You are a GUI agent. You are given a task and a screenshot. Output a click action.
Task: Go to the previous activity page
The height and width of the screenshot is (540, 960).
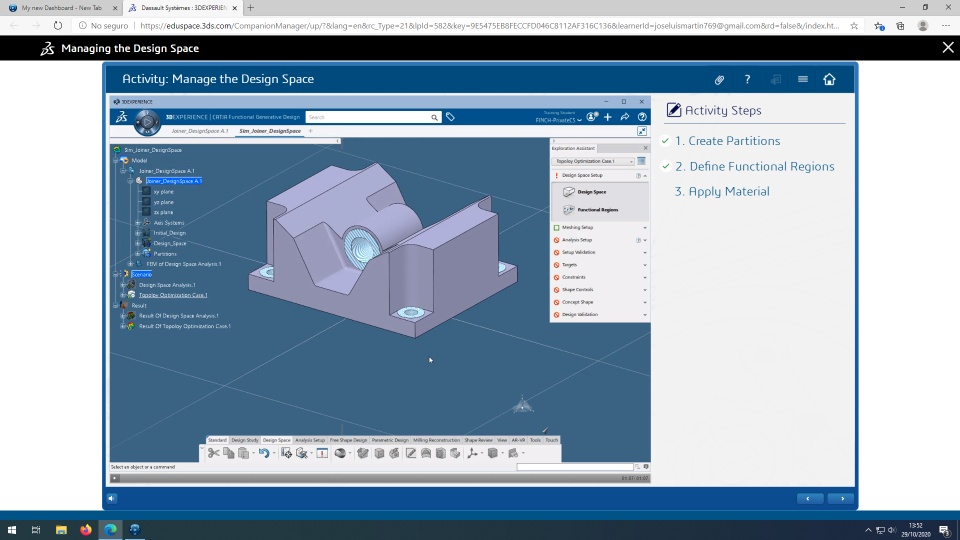(x=809, y=498)
